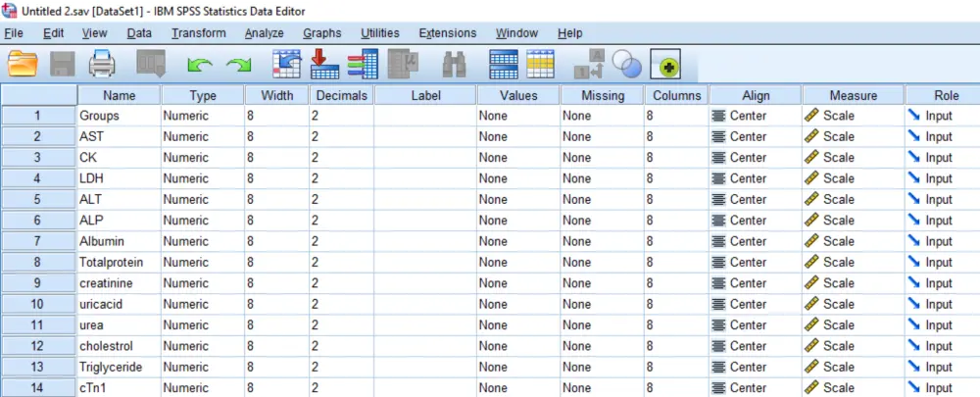Click the Triglyceride variable name cell
The height and width of the screenshot is (397, 980).
[x=120, y=367]
